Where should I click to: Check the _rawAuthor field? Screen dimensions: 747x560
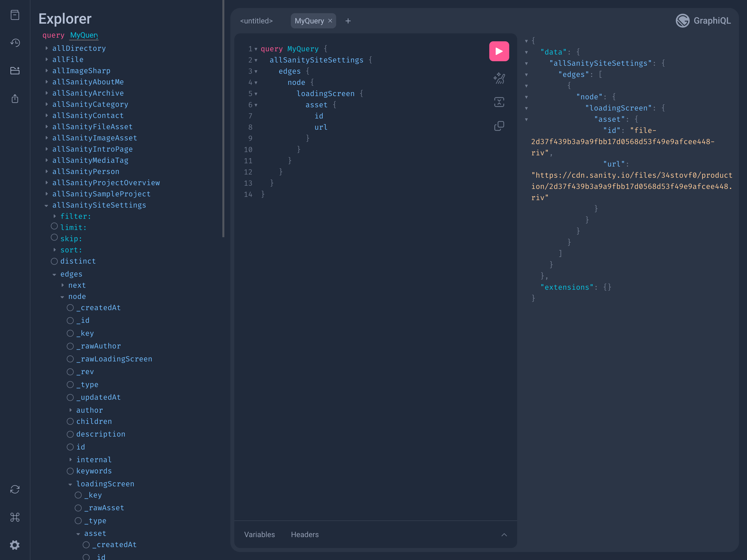pyautogui.click(x=70, y=346)
